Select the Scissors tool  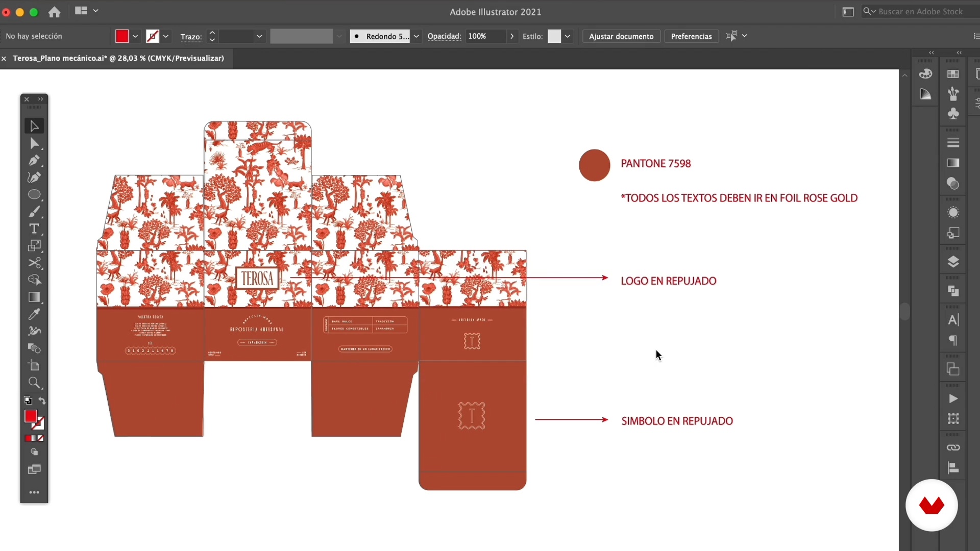pyautogui.click(x=34, y=263)
